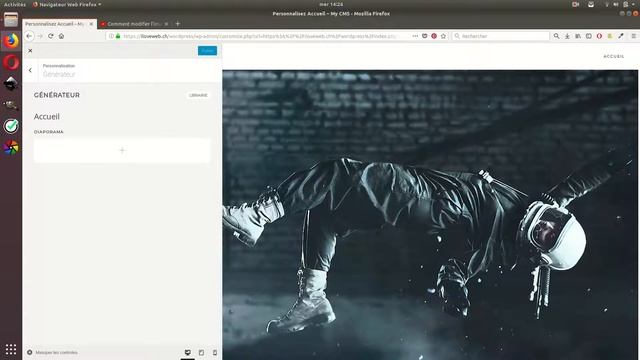
Task: Close the Comment modifier tab
Action: [166, 24]
